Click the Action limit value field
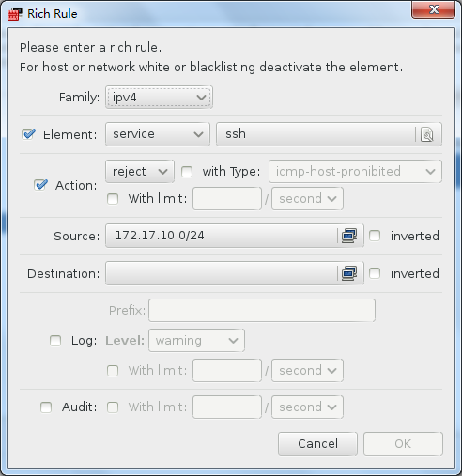This screenshot has width=462, height=476. pyautogui.click(x=227, y=199)
